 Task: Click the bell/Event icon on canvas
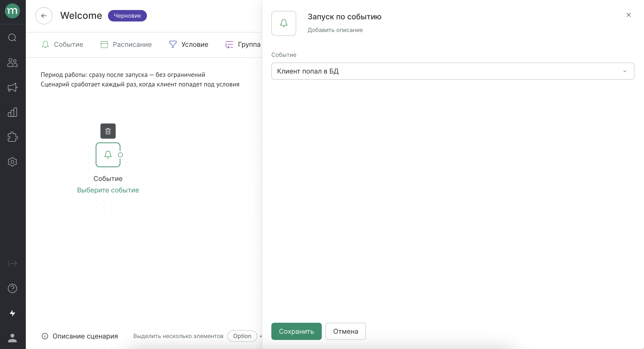click(x=107, y=155)
